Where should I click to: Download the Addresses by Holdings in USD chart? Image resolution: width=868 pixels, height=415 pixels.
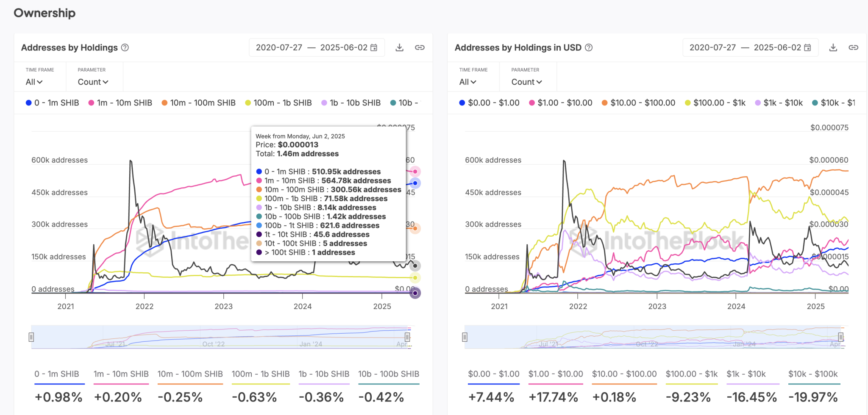coord(833,47)
